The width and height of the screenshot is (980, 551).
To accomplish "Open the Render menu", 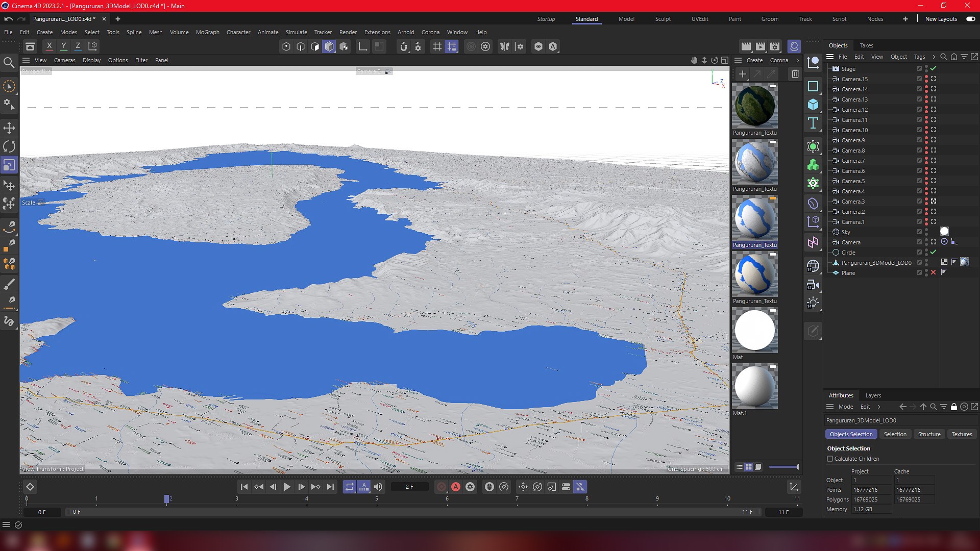I will click(348, 32).
